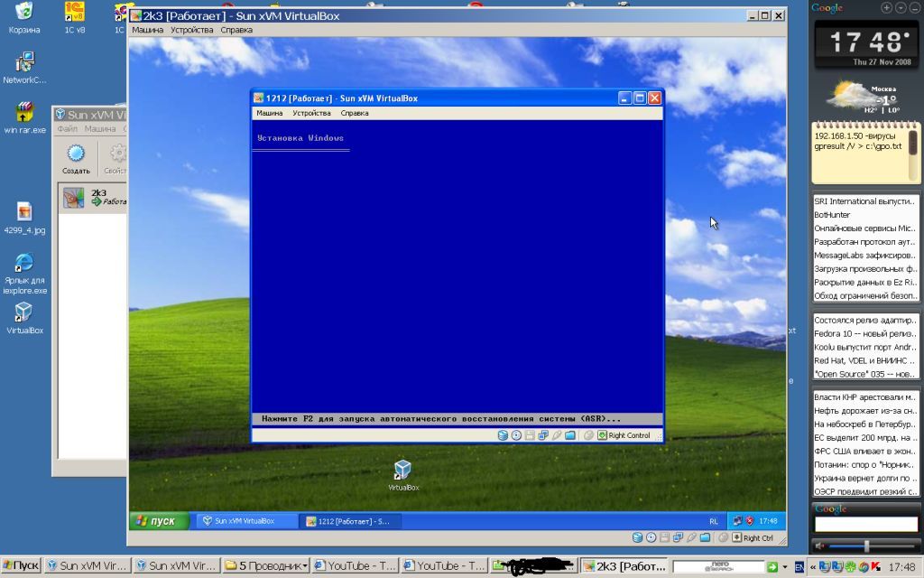Click Kaspersky K icon in system tray
The height and width of the screenshot is (578, 924).
click(x=877, y=567)
